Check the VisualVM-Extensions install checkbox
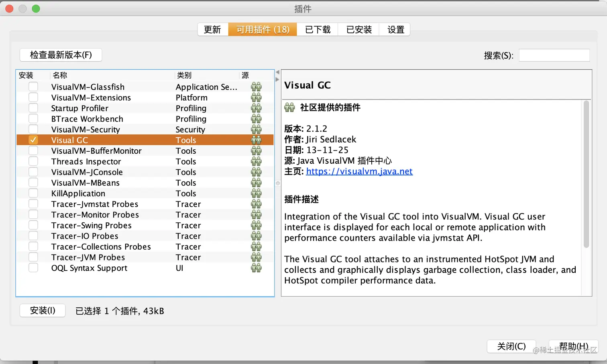 tap(33, 98)
